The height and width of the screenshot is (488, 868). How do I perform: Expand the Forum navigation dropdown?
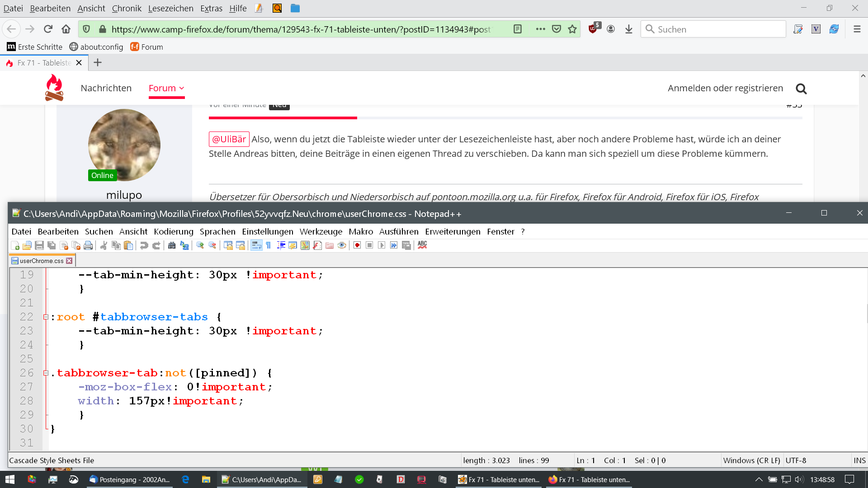166,88
